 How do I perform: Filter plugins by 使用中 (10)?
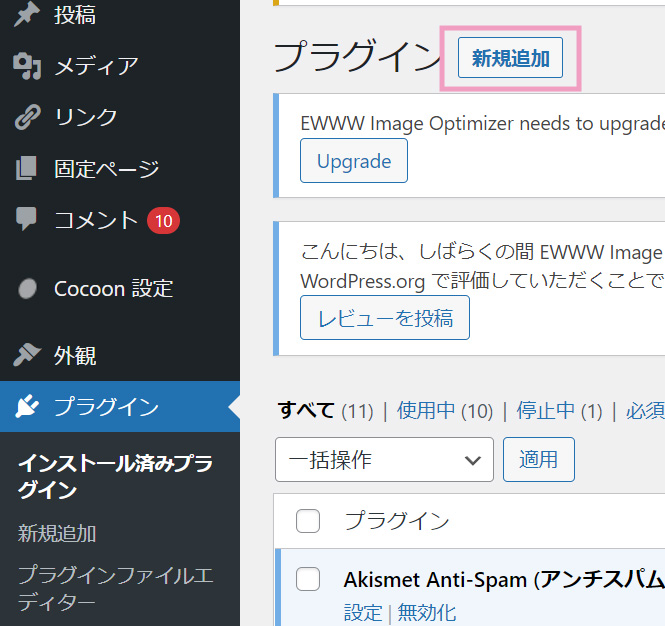(445, 411)
